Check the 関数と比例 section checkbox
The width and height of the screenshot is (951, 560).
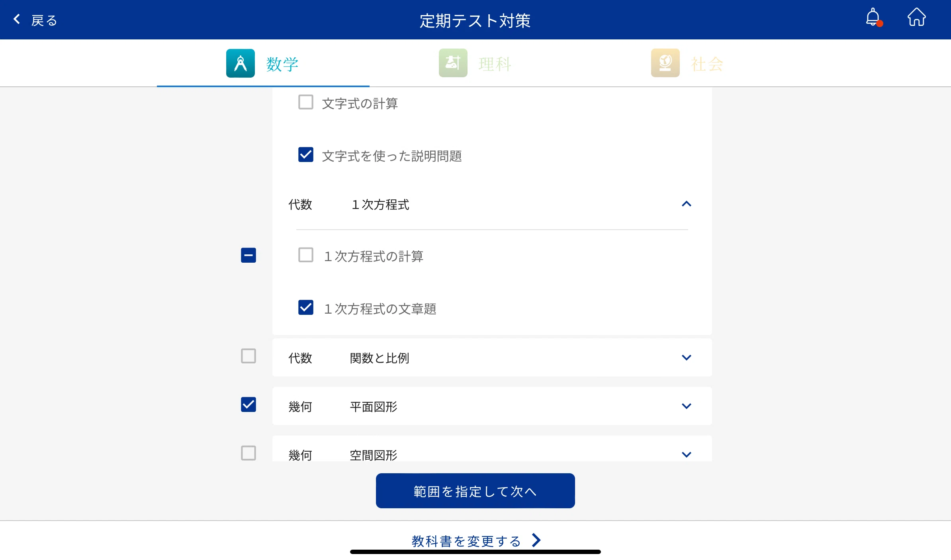pos(249,356)
